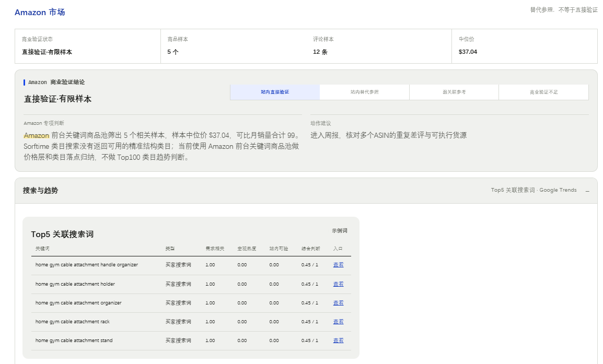The image size is (603, 364).
Task: Open 查看 link for cable attachment stand row
Action: point(338,340)
